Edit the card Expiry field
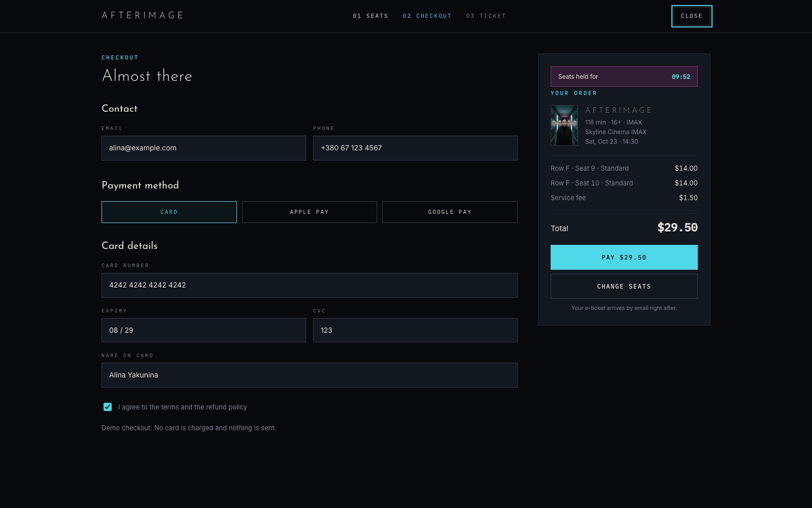The image size is (812, 508). [x=204, y=330]
